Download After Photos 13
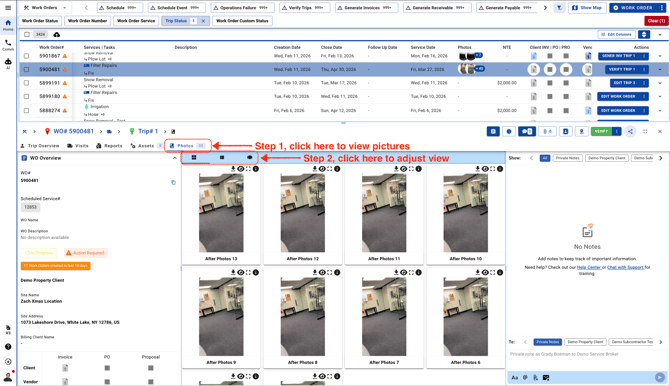The height and width of the screenshot is (386, 670). point(233,169)
